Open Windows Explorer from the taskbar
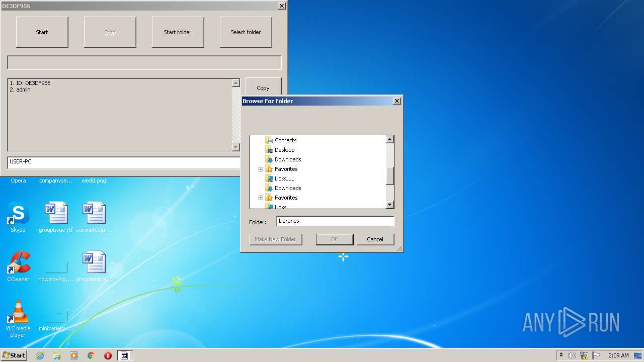Image resolution: width=644 pixels, height=362 pixels. click(57, 355)
